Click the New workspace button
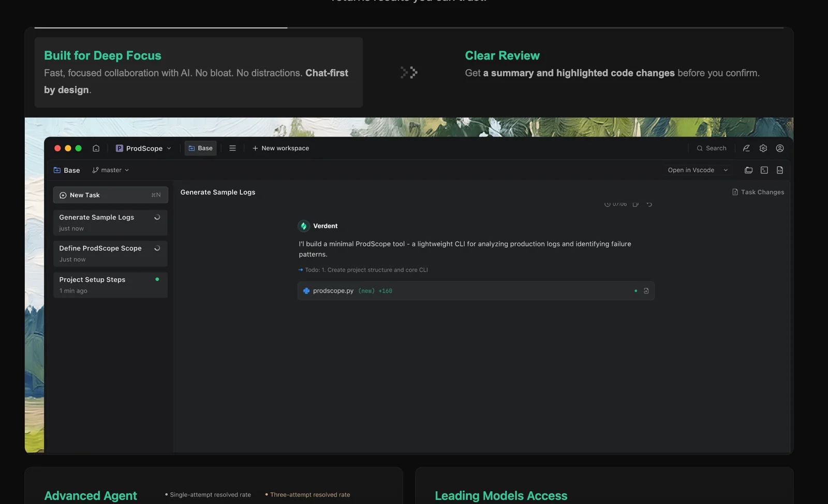The width and height of the screenshot is (828, 504). click(280, 149)
